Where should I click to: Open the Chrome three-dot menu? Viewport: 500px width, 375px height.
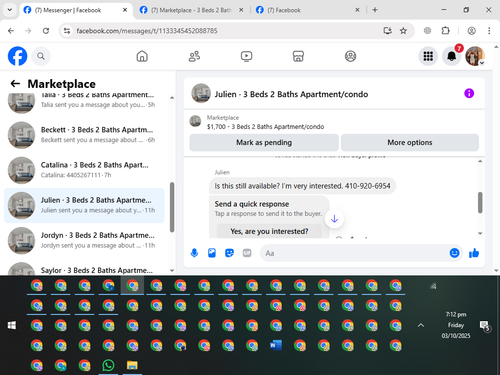pos(489,31)
